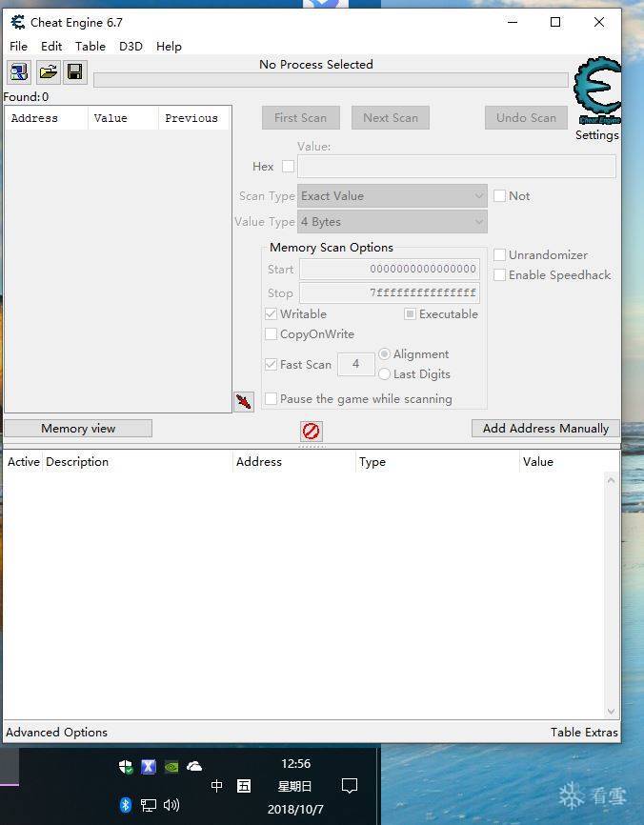This screenshot has width=644, height=825.
Task: Enable Pause the game while scanning
Action: pyautogui.click(x=271, y=399)
